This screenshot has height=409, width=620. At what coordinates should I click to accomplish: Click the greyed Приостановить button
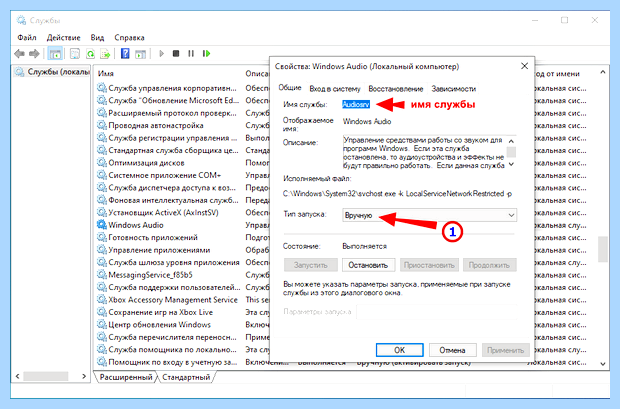429,265
